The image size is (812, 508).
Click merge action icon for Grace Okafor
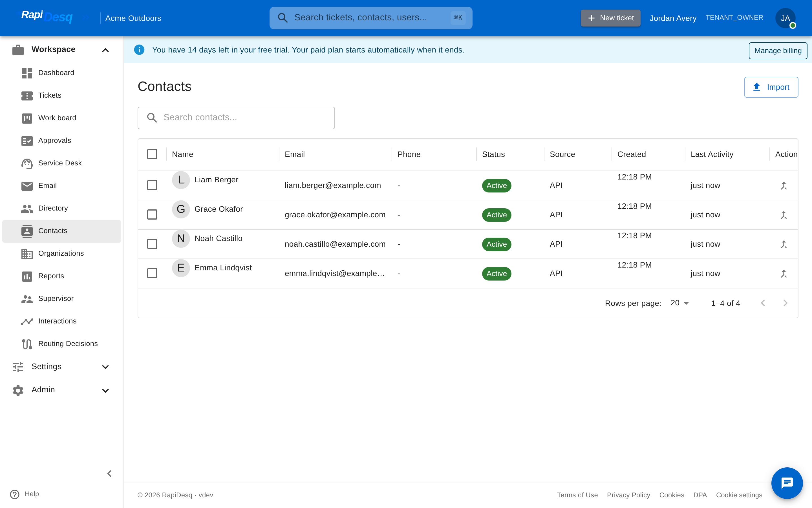pos(784,215)
